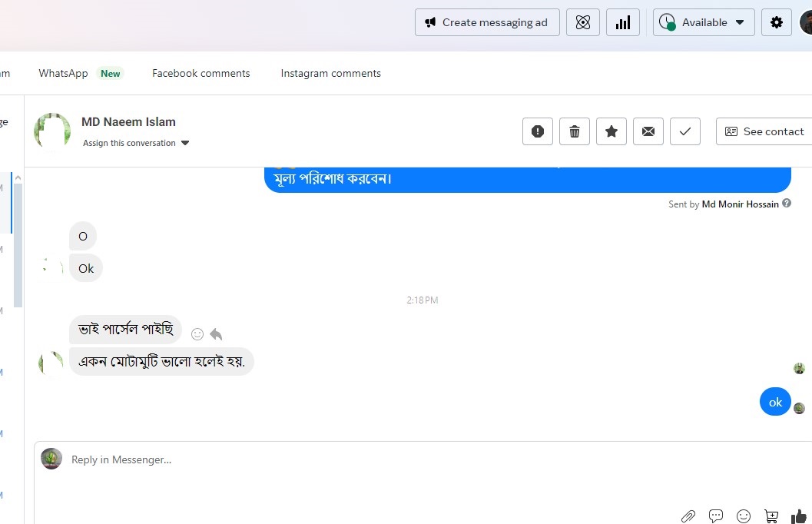Delete conversation using the trash icon
The image size is (812, 524).
click(x=575, y=131)
